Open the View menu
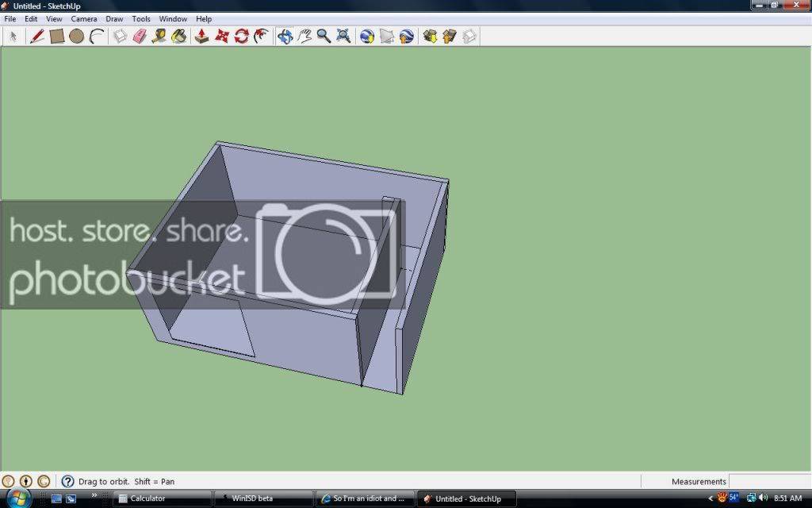The width and height of the screenshot is (812, 508). click(54, 19)
